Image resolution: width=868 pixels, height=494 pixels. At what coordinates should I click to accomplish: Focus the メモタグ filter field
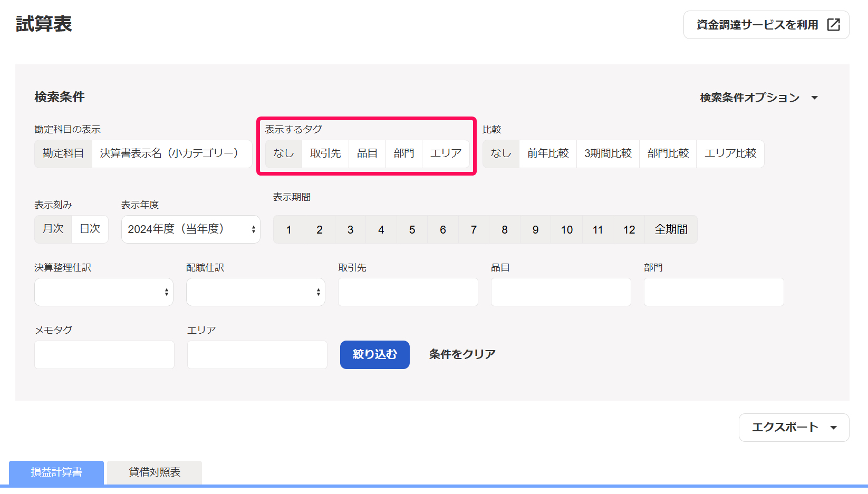pos(104,355)
